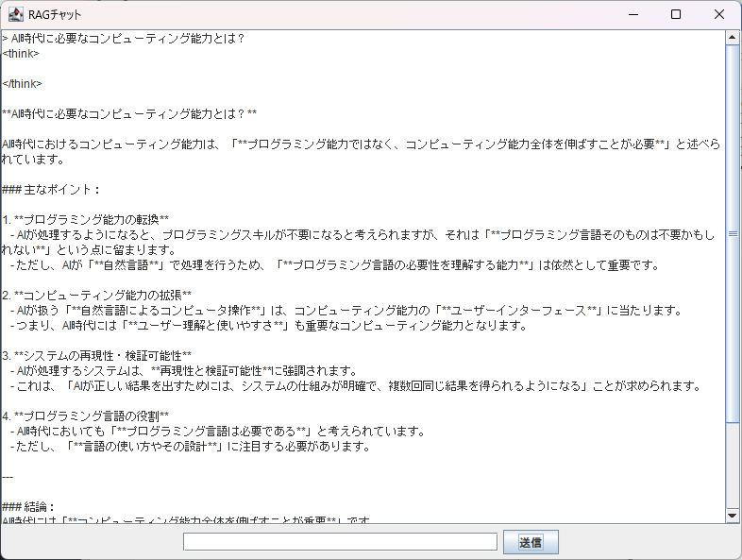Click the user question line starting with >

click(x=123, y=38)
